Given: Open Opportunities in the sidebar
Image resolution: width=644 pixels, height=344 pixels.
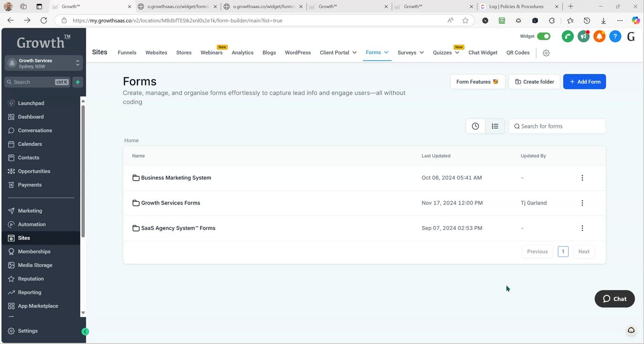Looking at the screenshot, I should point(34,171).
